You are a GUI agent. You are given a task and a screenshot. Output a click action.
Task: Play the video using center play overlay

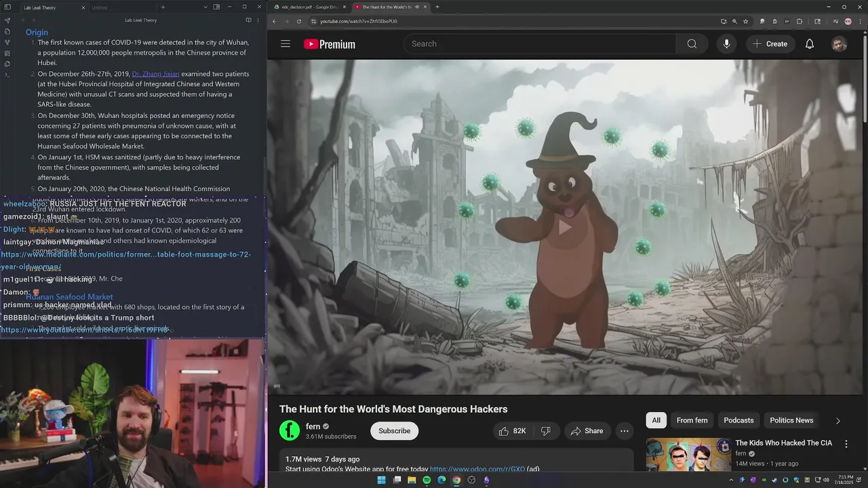(565, 227)
